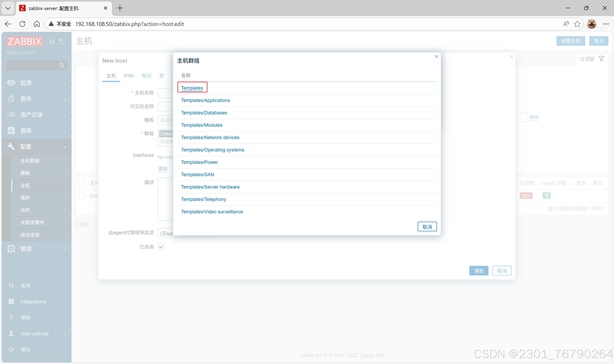This screenshot has width=614, height=364.
Task: Click the read aloud icon in address bar
Action: pyautogui.click(x=566, y=24)
